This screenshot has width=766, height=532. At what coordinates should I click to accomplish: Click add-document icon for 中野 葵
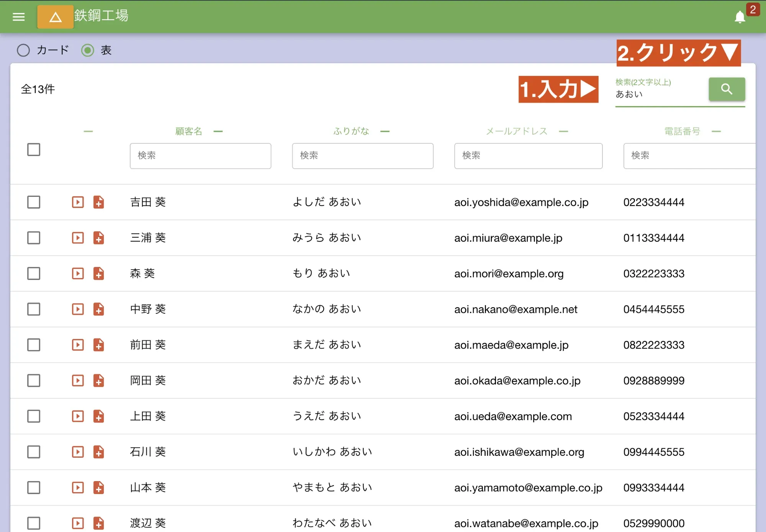(99, 309)
